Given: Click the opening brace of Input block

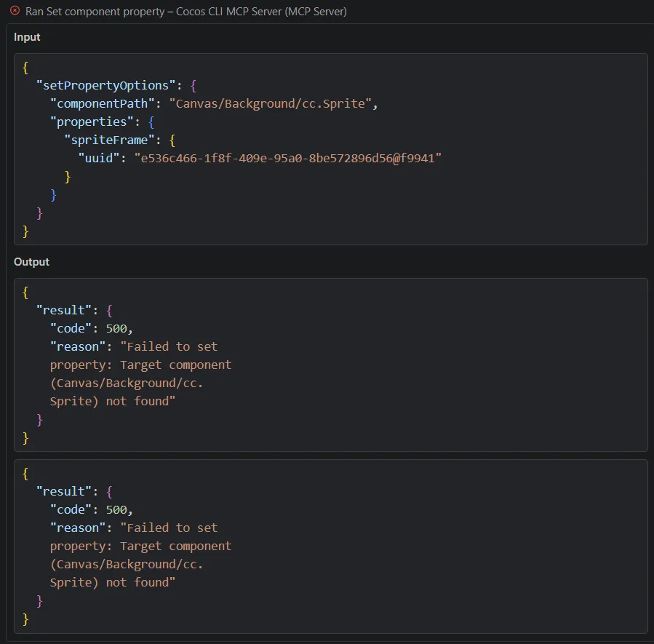Looking at the screenshot, I should 25,67.
